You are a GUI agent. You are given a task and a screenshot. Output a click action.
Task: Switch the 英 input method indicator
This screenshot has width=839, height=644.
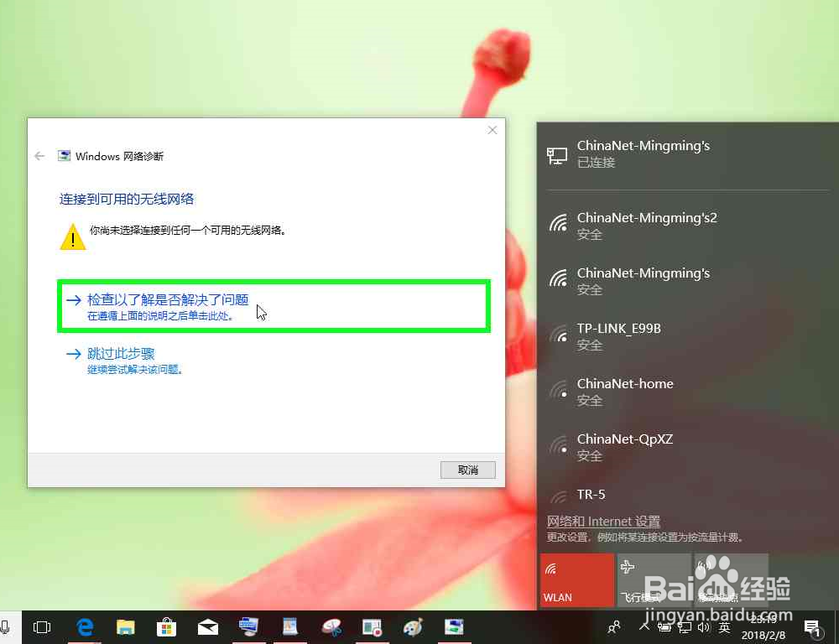pyautogui.click(x=725, y=627)
